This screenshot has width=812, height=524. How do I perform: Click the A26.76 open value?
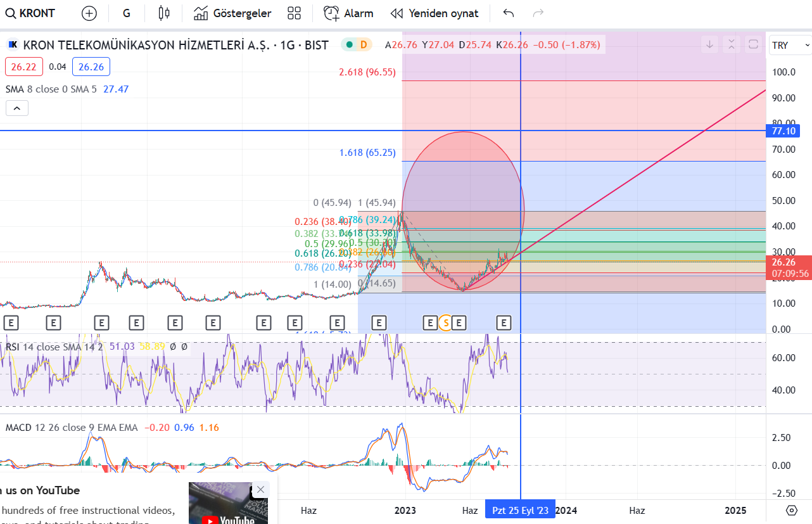(x=401, y=44)
